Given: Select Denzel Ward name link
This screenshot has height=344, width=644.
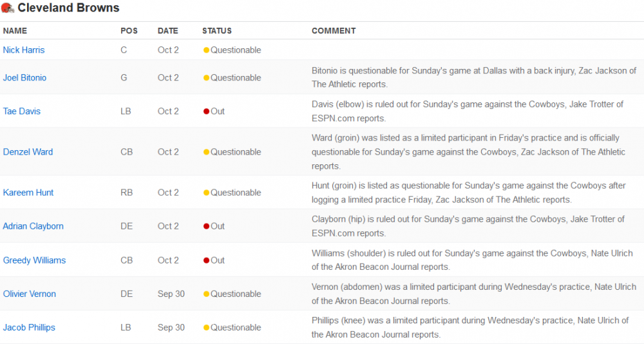Looking at the screenshot, I should pyautogui.click(x=28, y=151).
